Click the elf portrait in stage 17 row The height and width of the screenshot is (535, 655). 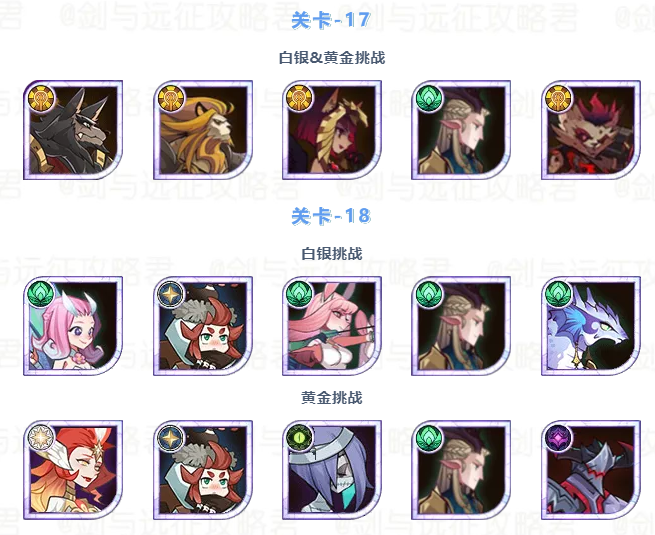tap(461, 130)
